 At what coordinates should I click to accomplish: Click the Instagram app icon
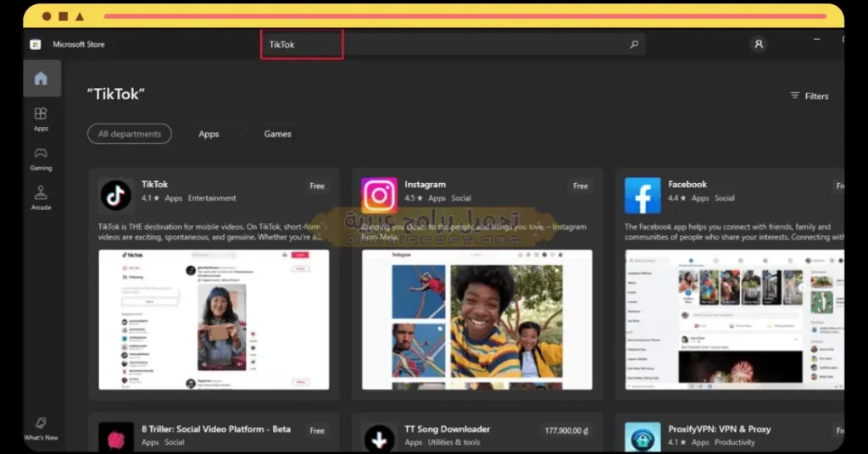coord(379,195)
